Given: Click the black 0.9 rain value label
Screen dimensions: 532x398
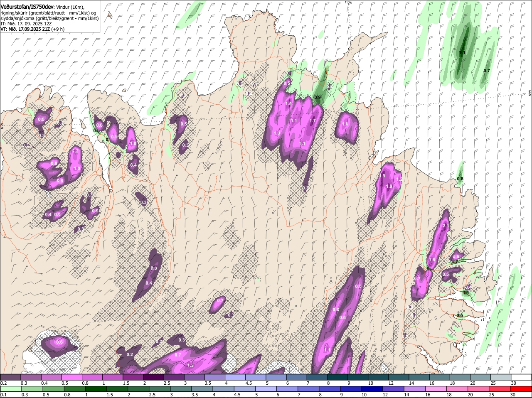Looking at the screenshot, I should click(x=318, y=97).
